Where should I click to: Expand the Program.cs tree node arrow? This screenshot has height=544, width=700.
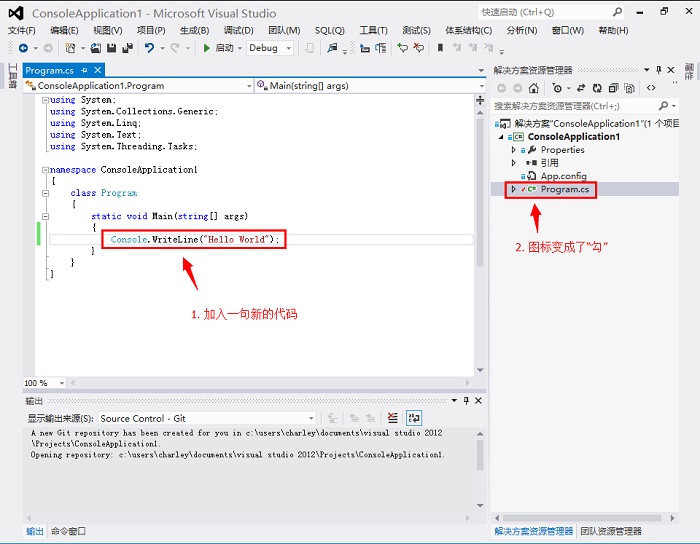point(513,189)
